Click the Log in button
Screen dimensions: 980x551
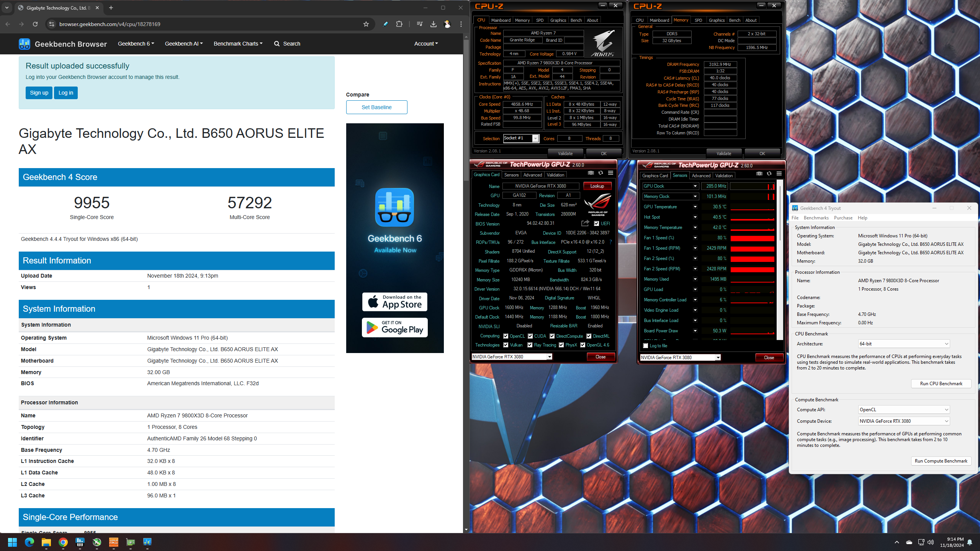tap(66, 93)
